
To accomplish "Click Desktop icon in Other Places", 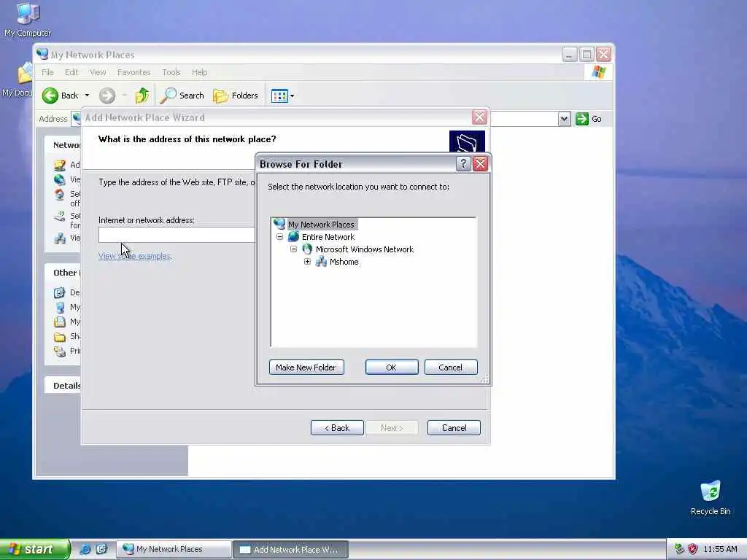I will click(60, 292).
